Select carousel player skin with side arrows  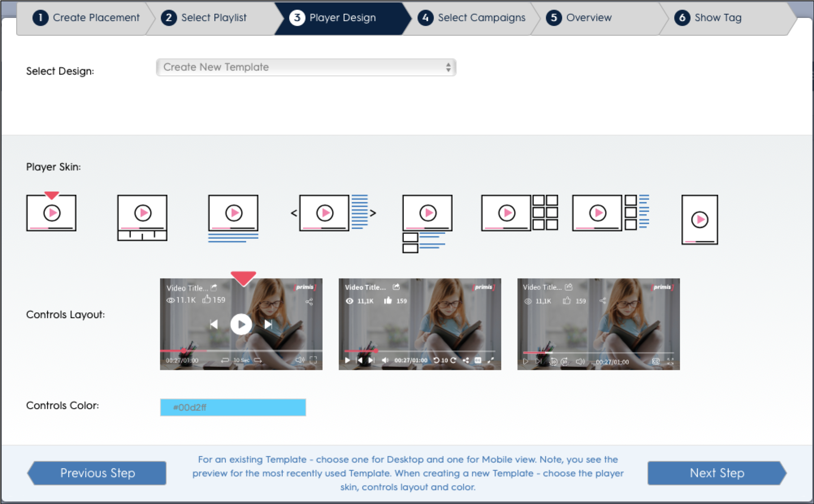tap(333, 213)
